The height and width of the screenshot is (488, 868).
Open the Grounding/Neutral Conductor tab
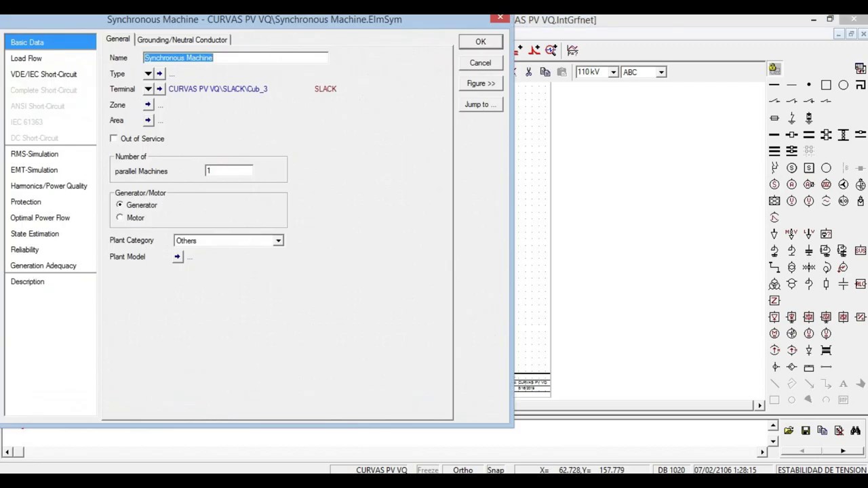point(182,40)
